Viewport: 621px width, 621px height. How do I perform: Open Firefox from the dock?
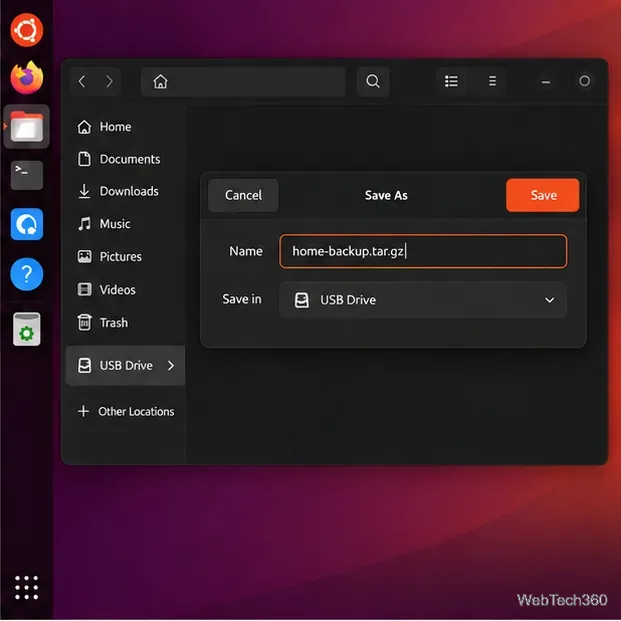pos(27,78)
